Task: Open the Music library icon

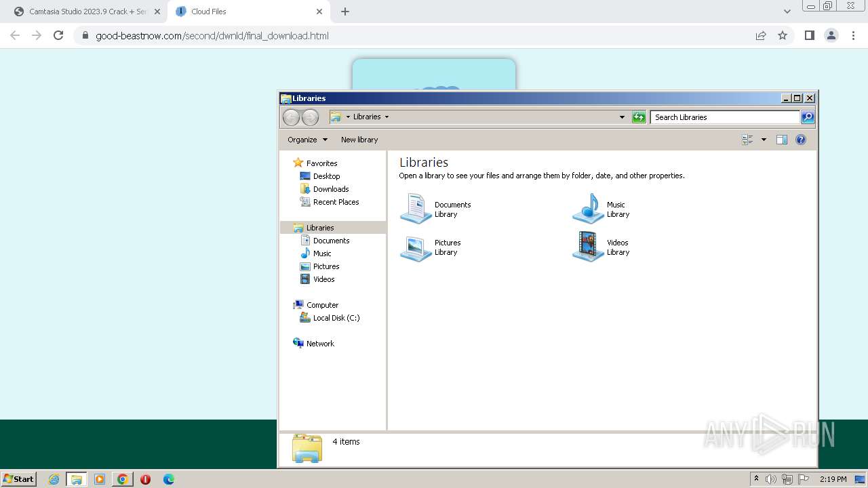Action: [x=588, y=209]
